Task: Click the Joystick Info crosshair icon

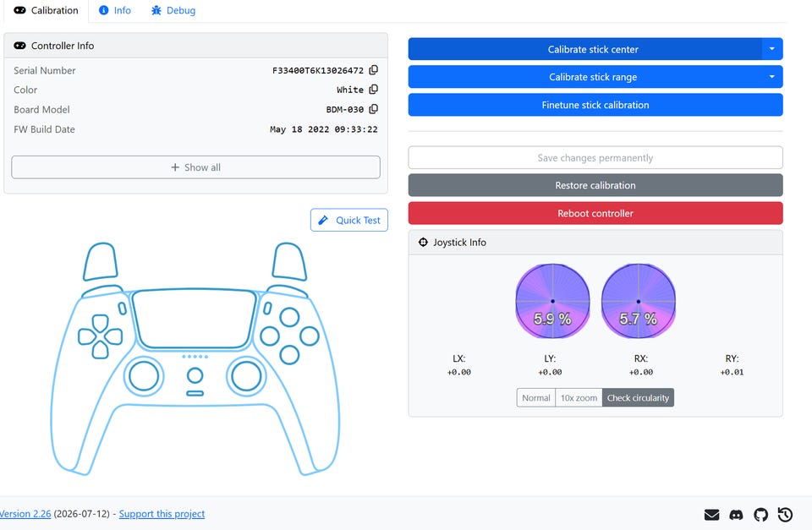Action: coord(423,243)
